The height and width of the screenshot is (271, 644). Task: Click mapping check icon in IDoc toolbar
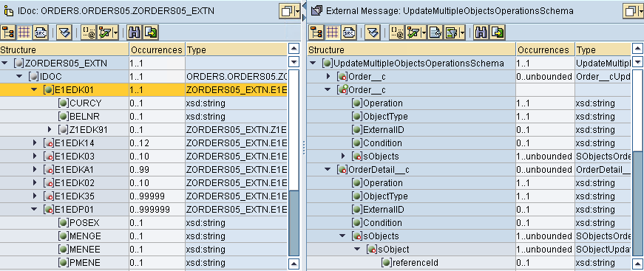[105, 32]
